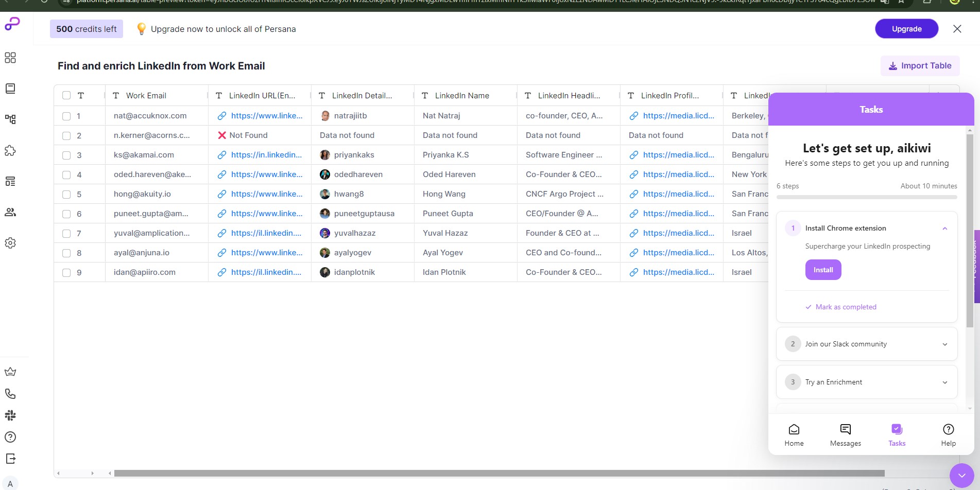Click the text-type icon on Work Email column
Screen dimensions: 980x490
point(116,96)
